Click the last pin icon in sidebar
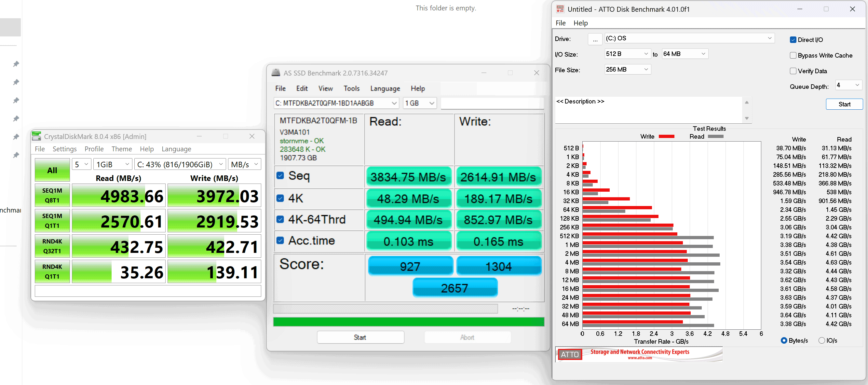The image size is (868, 385). click(x=16, y=155)
